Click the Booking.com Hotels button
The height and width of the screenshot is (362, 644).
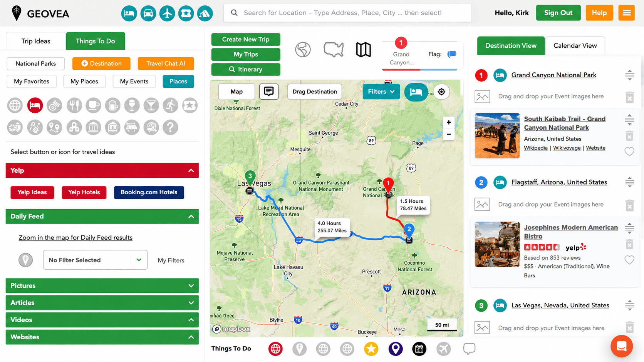click(x=149, y=192)
